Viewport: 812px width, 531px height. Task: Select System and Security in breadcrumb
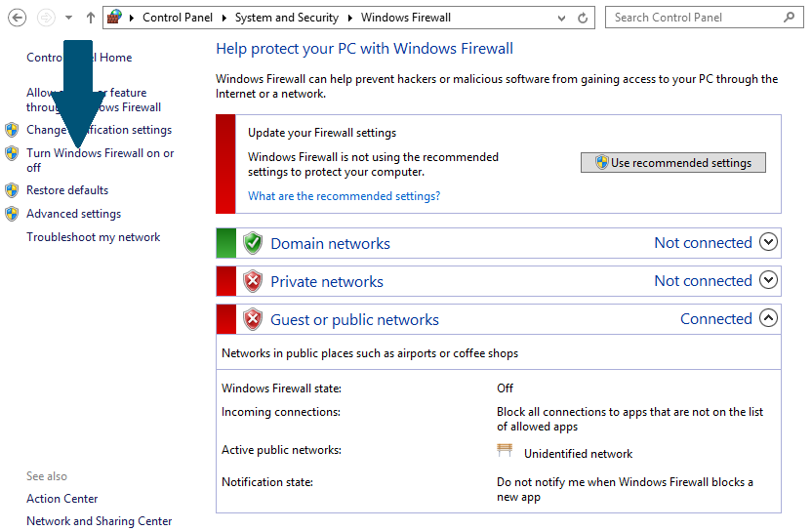click(x=286, y=18)
